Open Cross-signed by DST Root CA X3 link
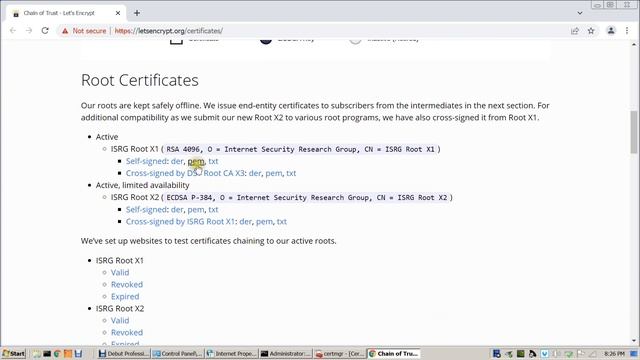This screenshot has width=640, height=360. tap(185, 173)
